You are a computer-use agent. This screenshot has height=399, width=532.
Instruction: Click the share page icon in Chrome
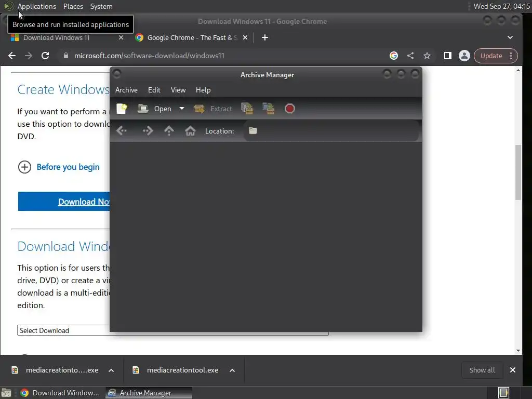(410, 56)
